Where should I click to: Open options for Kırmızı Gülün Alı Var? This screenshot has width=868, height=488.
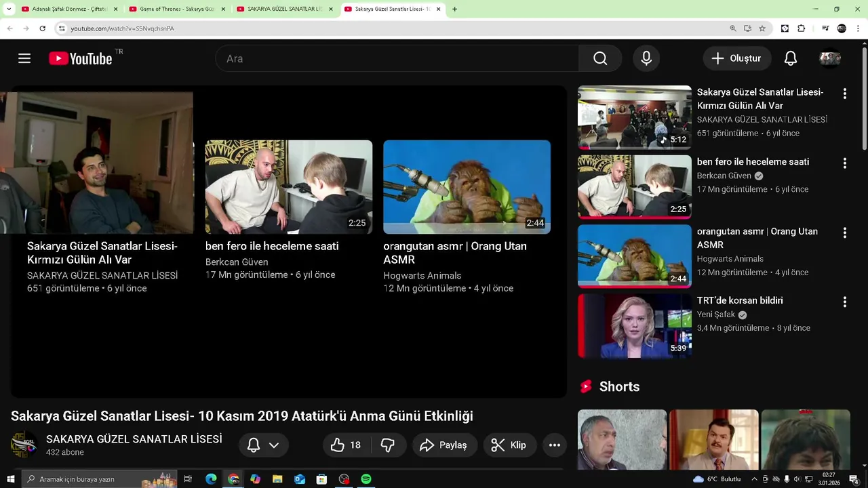(845, 94)
